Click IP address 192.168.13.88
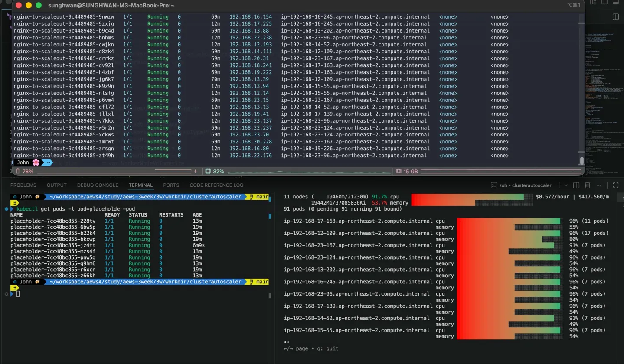The height and width of the screenshot is (364, 624). click(249, 31)
